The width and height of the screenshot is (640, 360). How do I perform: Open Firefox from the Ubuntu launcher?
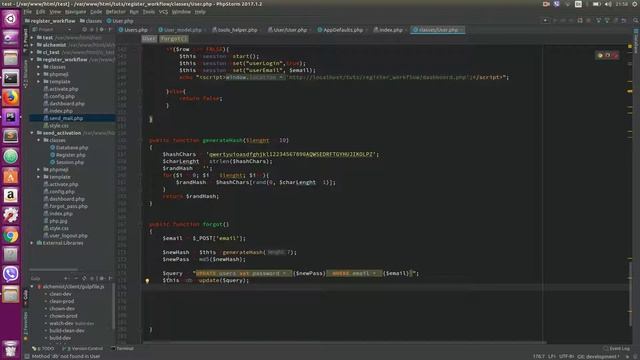[11, 98]
